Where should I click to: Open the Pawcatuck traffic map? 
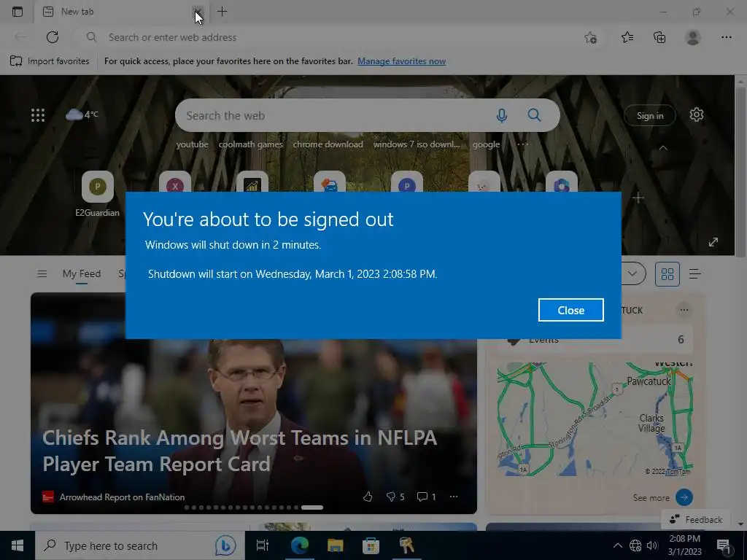(x=595, y=419)
